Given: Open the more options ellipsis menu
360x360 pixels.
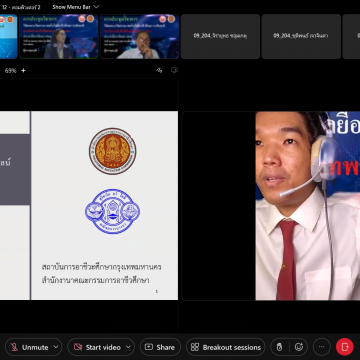Looking at the screenshot, I should (x=322, y=347).
